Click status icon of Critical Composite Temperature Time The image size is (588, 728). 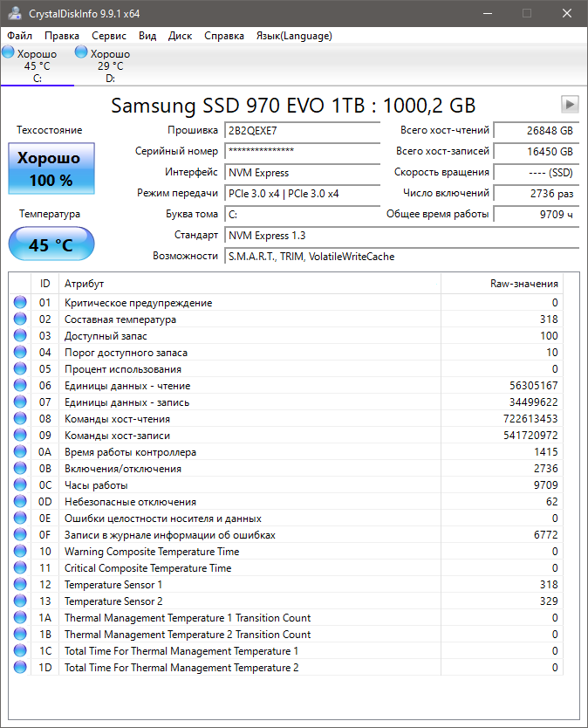click(x=20, y=567)
